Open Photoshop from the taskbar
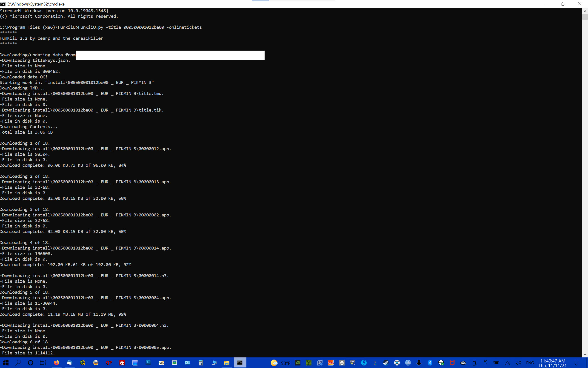 pos(148,363)
